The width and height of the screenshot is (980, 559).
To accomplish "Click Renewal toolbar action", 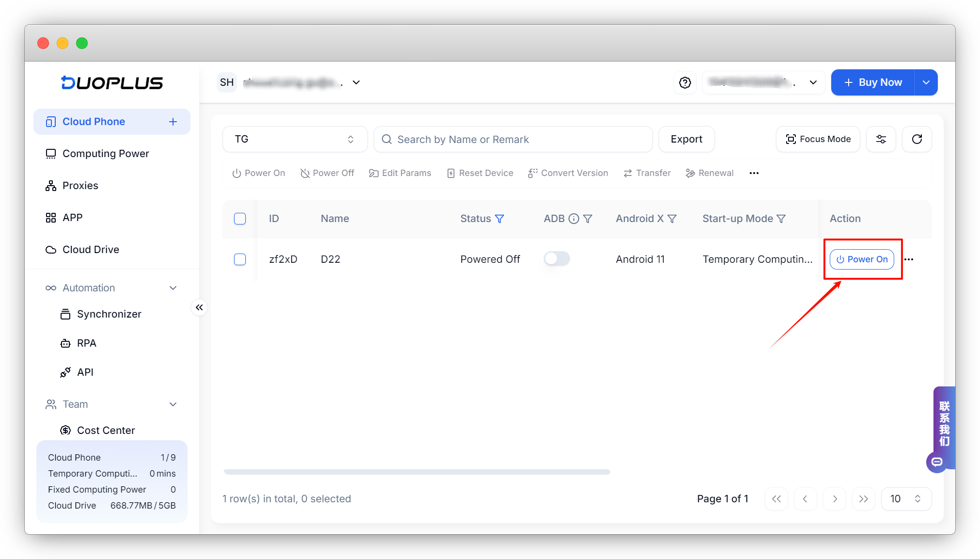I will click(710, 173).
